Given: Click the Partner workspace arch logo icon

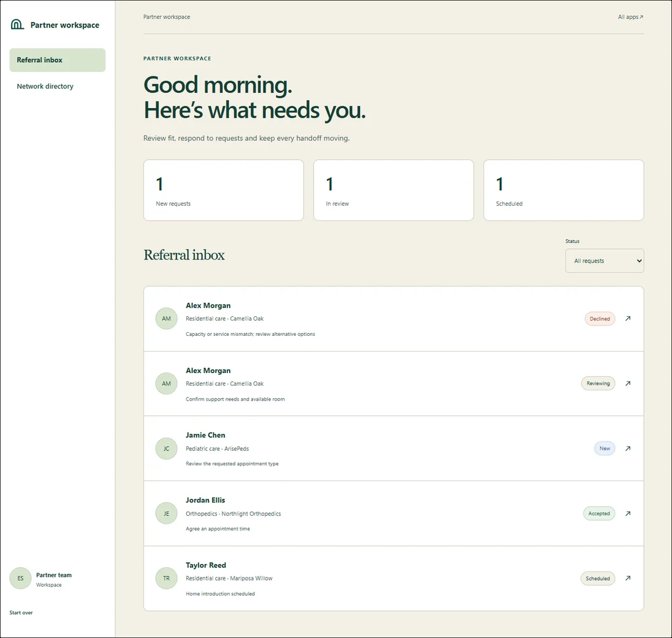Looking at the screenshot, I should click(x=17, y=24).
